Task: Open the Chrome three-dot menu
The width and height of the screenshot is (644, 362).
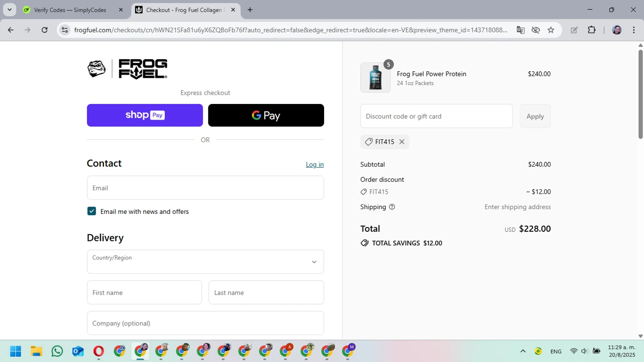Action: pyautogui.click(x=634, y=30)
